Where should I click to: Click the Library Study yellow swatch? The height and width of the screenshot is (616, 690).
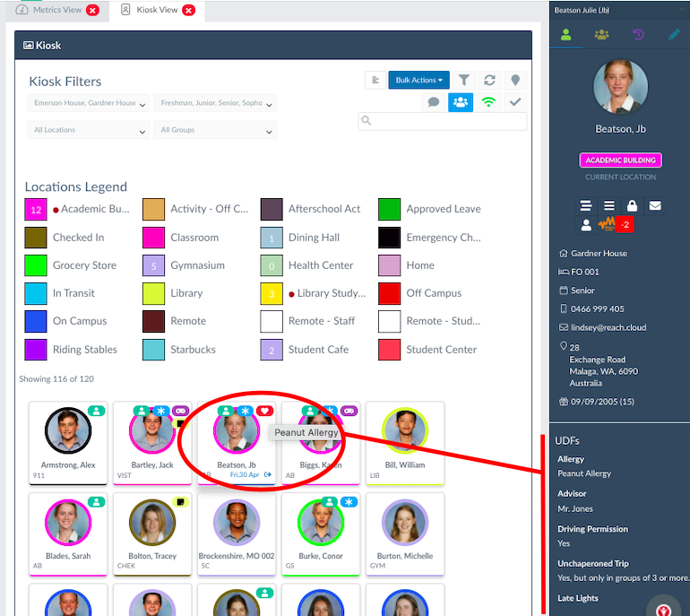click(x=272, y=294)
